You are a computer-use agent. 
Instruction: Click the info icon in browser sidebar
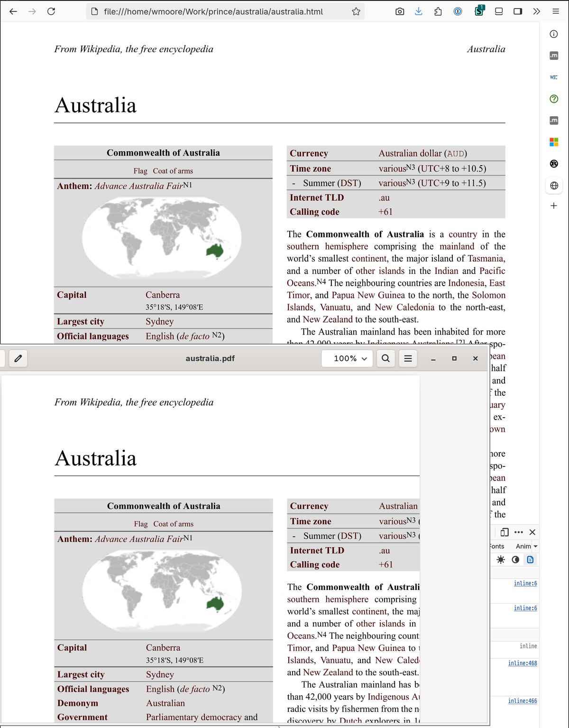(554, 34)
